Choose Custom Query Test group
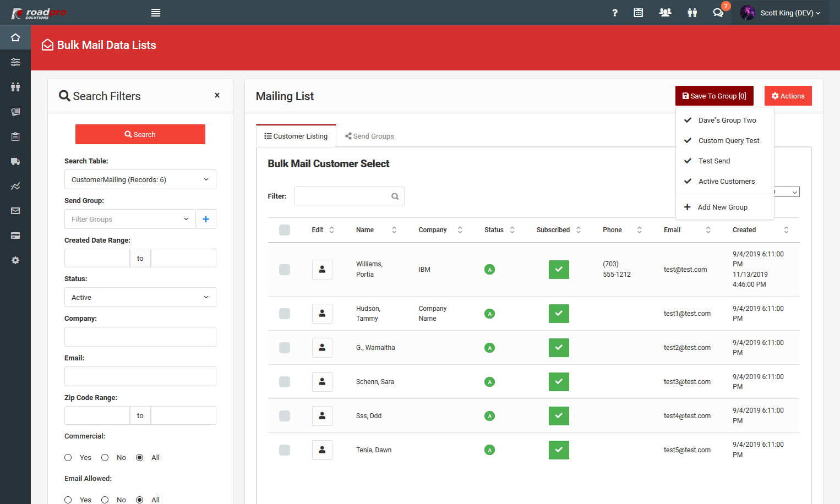 tap(725, 141)
